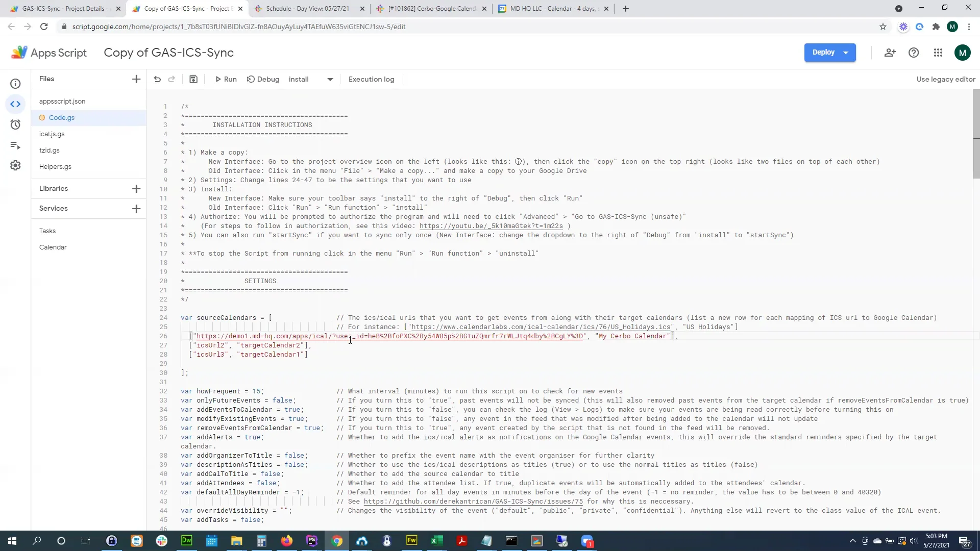Viewport: 980px width, 551px height.
Task: Share the project with collaborators
Action: 890,53
